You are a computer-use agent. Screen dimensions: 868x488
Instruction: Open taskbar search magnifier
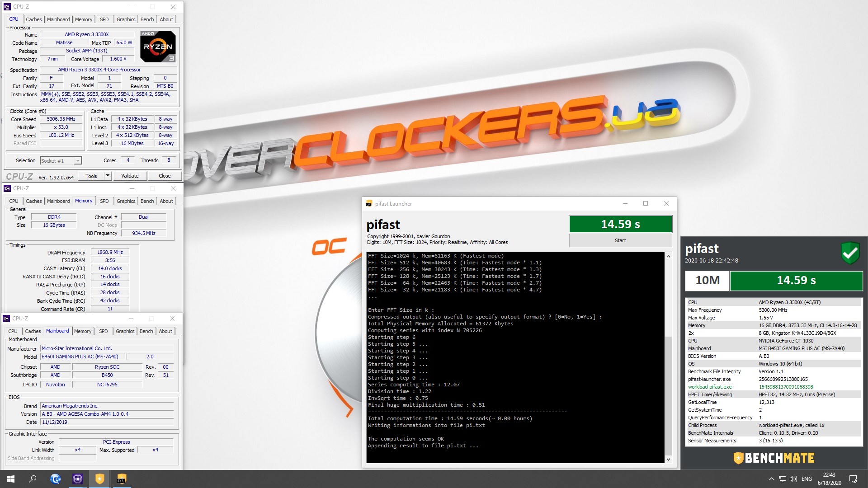[x=33, y=479]
